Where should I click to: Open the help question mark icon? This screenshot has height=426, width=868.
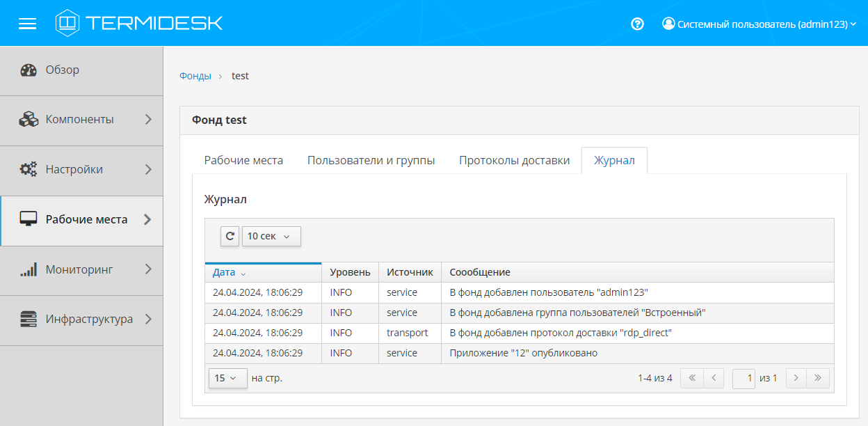(637, 24)
